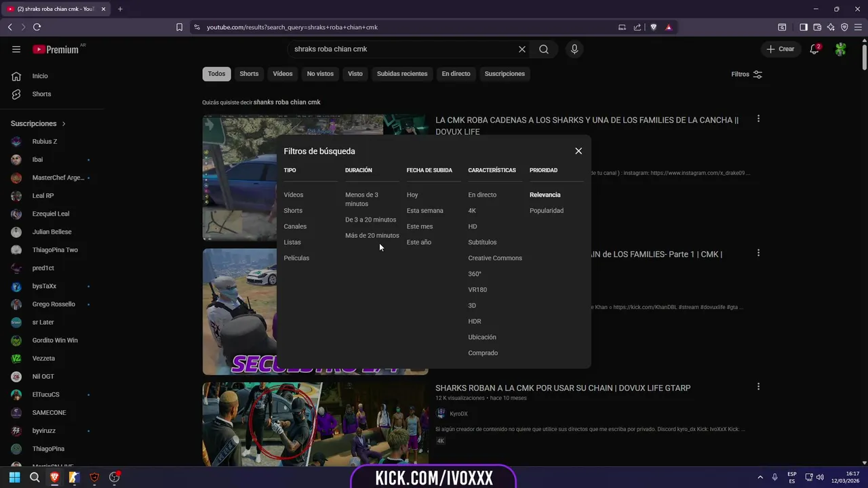The image size is (868, 488).
Task: Open Windows Start menu
Action: (x=14, y=477)
